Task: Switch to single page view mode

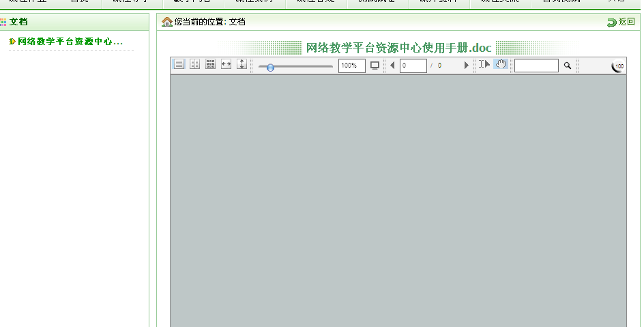Action: coord(179,65)
